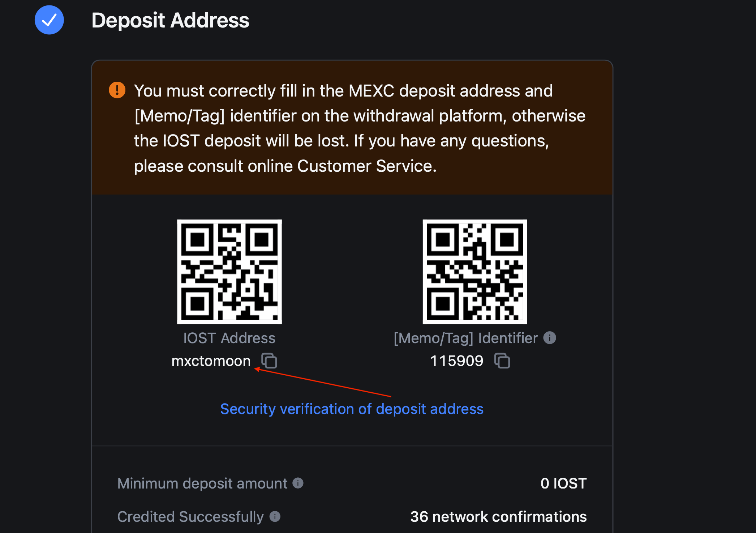Copy the IOST address mxctomoon
Viewport: 756px width, 533px height.
point(269,361)
